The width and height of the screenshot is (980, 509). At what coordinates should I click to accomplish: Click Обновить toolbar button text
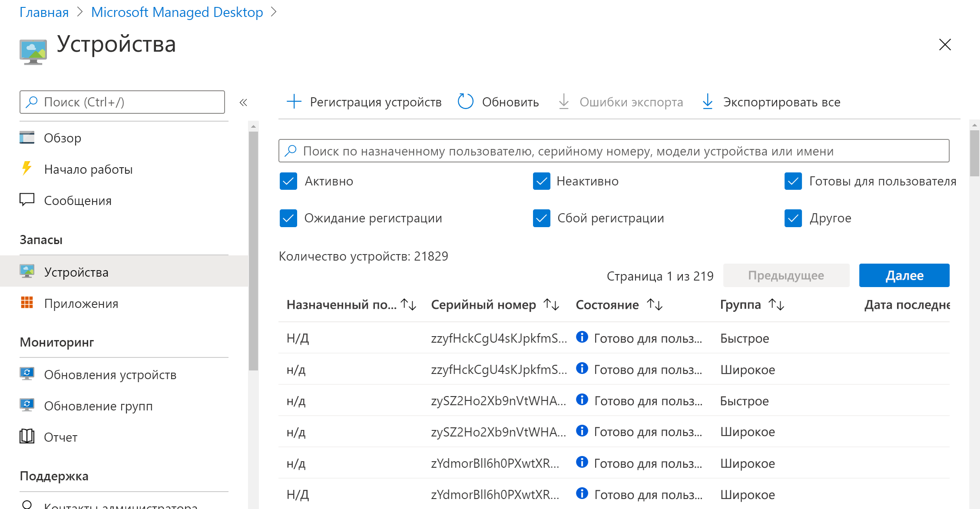point(510,102)
